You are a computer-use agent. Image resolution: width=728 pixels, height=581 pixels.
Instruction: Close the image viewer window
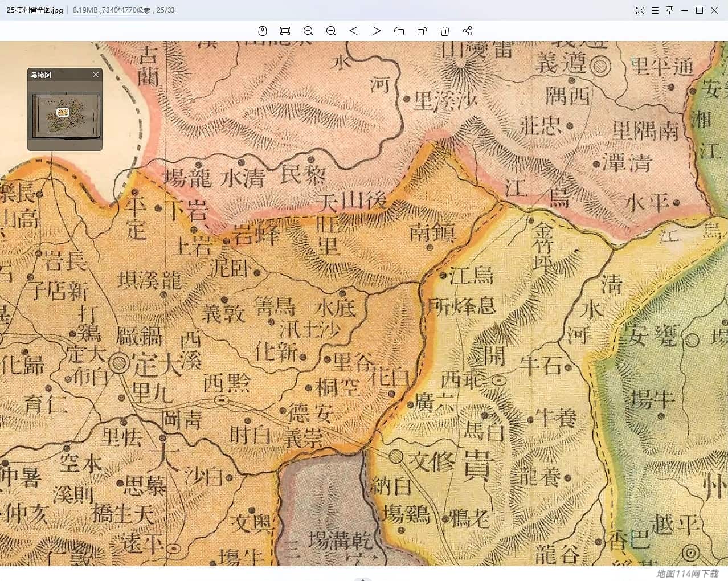[x=714, y=10]
